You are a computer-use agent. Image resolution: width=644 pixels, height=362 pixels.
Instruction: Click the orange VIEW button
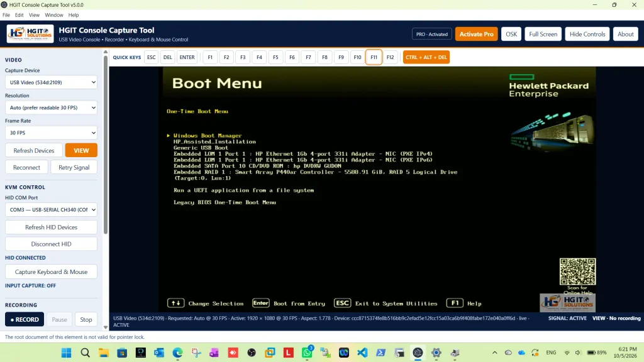tap(81, 151)
